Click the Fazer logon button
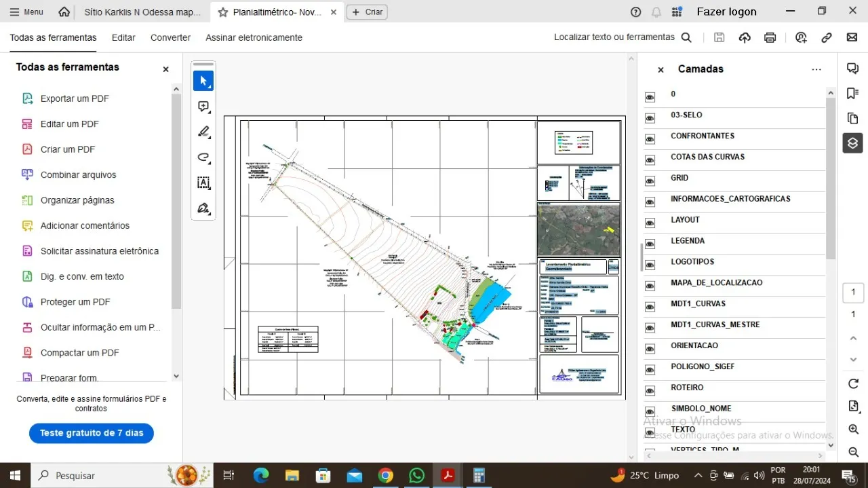Screen dimensions: 868x488 pyautogui.click(x=726, y=12)
